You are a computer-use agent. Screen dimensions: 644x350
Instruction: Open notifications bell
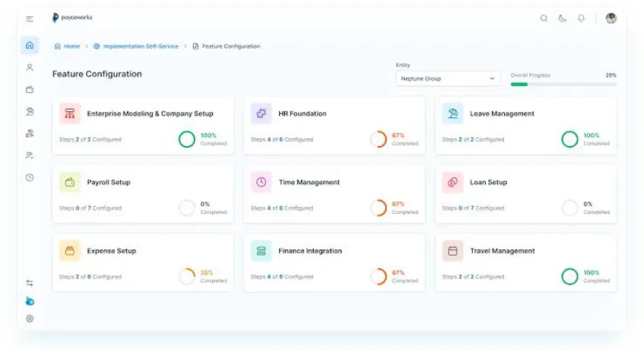point(581,18)
